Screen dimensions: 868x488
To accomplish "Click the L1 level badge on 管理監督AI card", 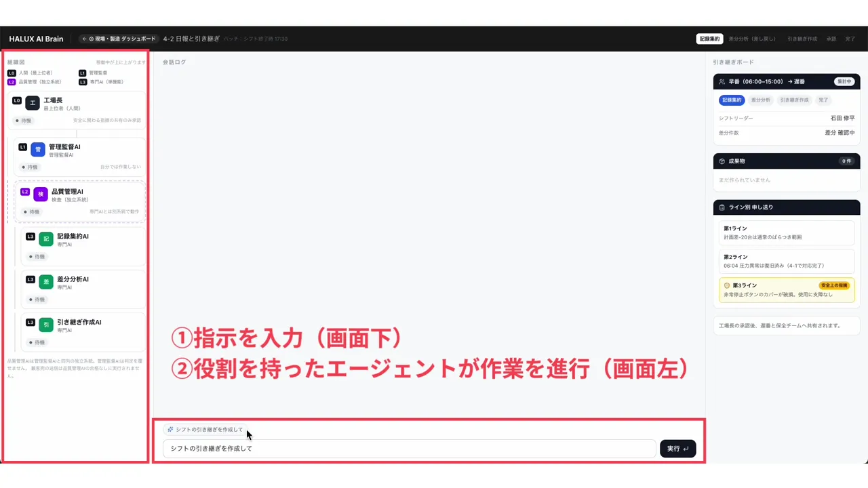I will (x=22, y=147).
